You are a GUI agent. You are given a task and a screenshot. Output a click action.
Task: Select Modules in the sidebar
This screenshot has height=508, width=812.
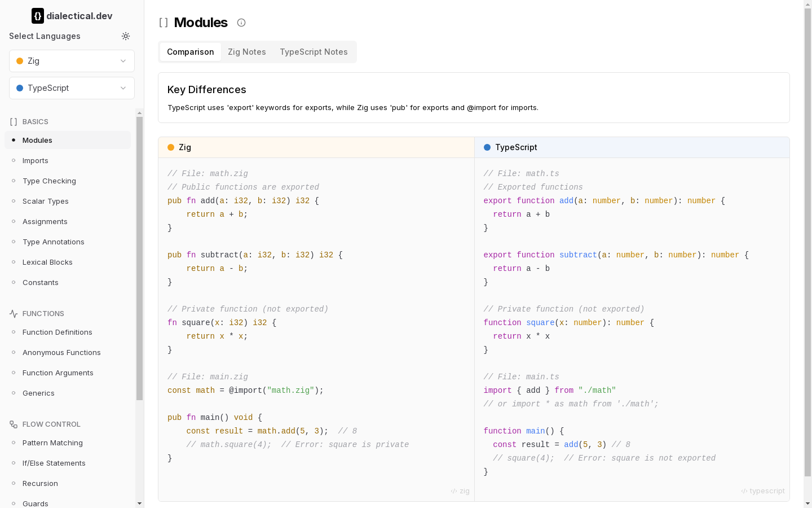point(68,140)
